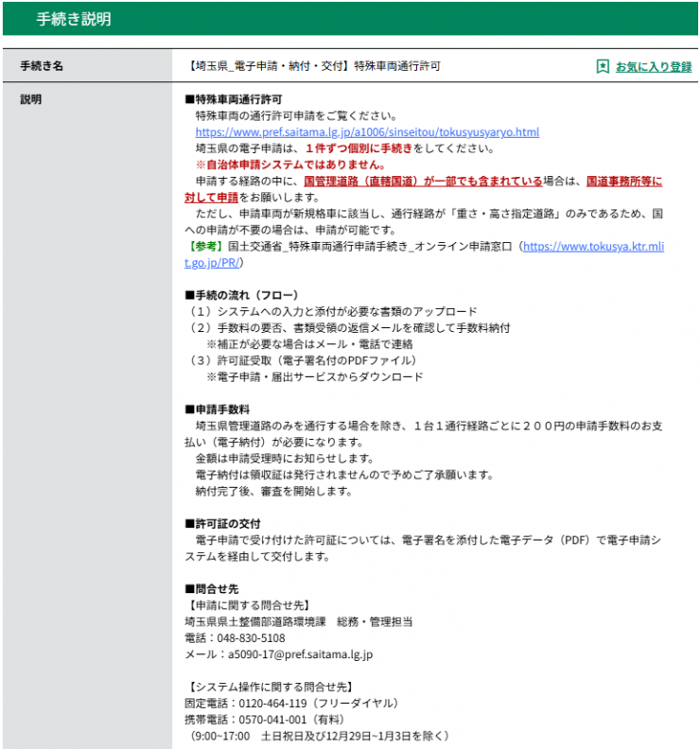Open the tokusya.ktr.mlit.go.jp/PR/ link
This screenshot has width=700, height=749.
click(593, 247)
